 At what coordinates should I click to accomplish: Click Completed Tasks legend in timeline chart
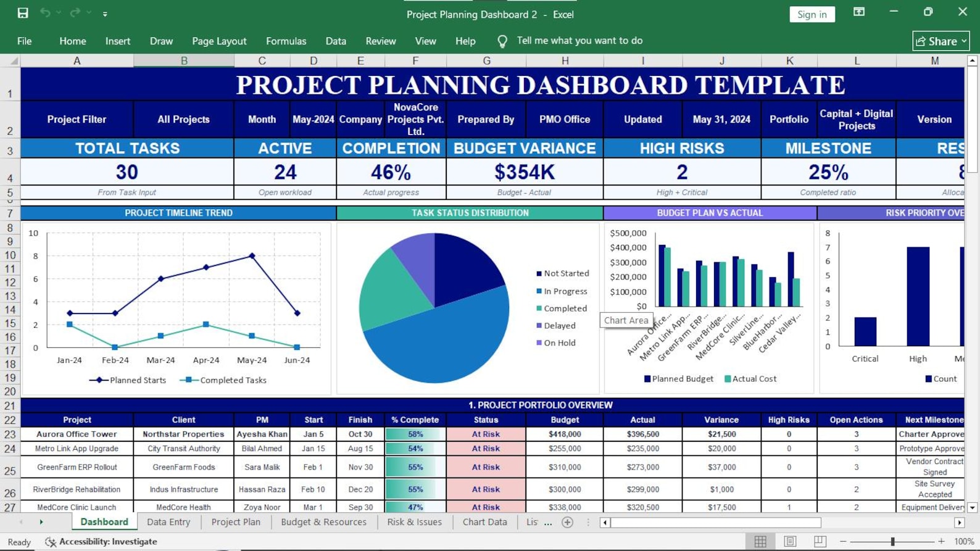[x=223, y=380]
